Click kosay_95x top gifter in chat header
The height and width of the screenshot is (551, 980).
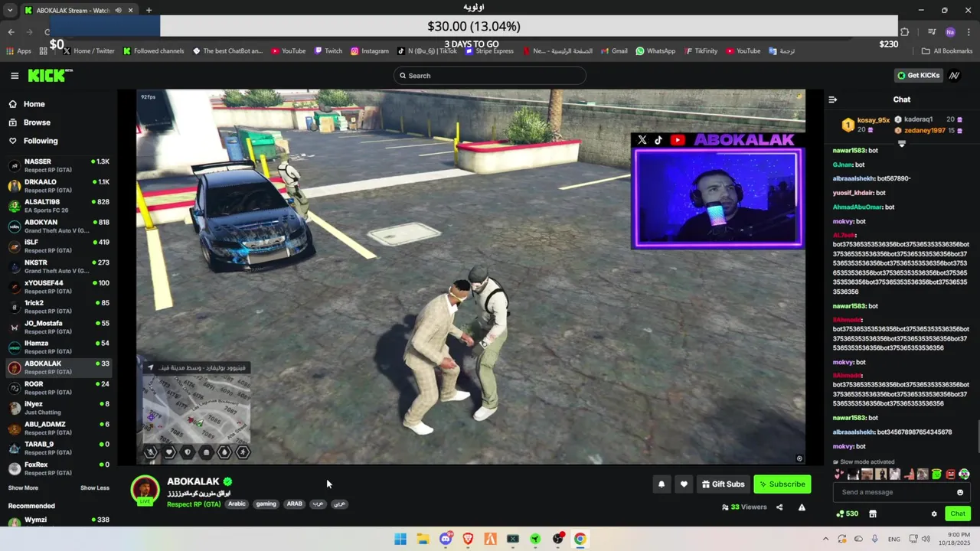coord(867,125)
